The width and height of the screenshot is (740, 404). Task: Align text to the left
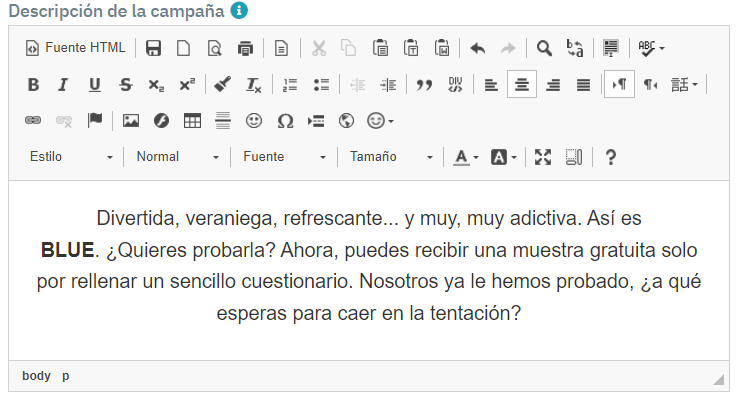pos(491,85)
